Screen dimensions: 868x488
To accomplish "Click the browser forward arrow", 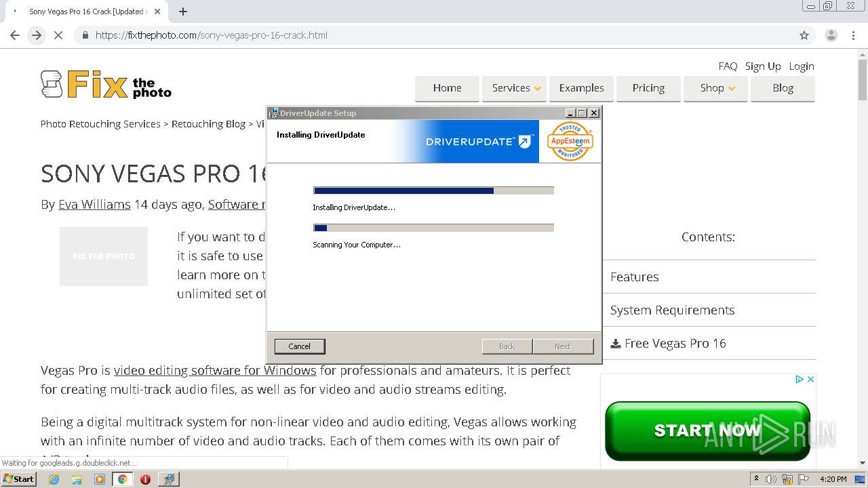I will pyautogui.click(x=37, y=35).
